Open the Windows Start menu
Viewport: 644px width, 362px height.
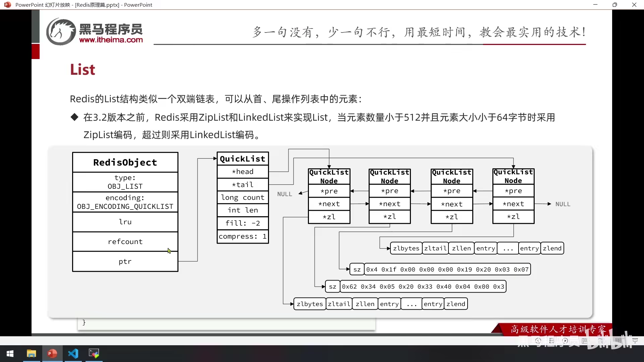tap(10, 354)
